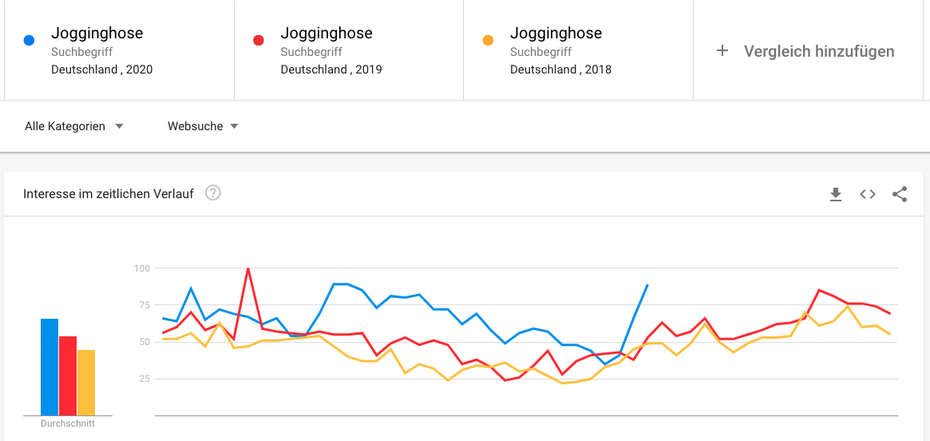Click the share icon
Screen dimensions: 930x441
click(x=900, y=194)
